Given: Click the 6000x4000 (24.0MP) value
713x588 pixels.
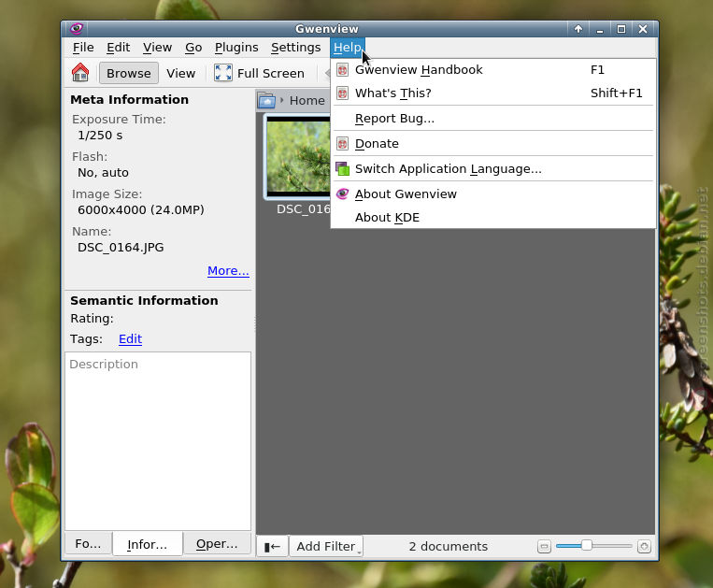Looking at the screenshot, I should (141, 209).
